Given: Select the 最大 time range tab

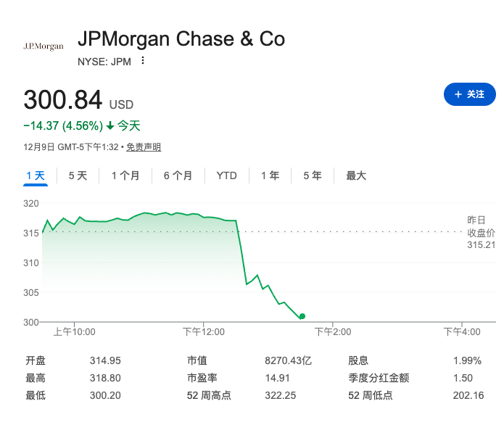Looking at the screenshot, I should [356, 176].
